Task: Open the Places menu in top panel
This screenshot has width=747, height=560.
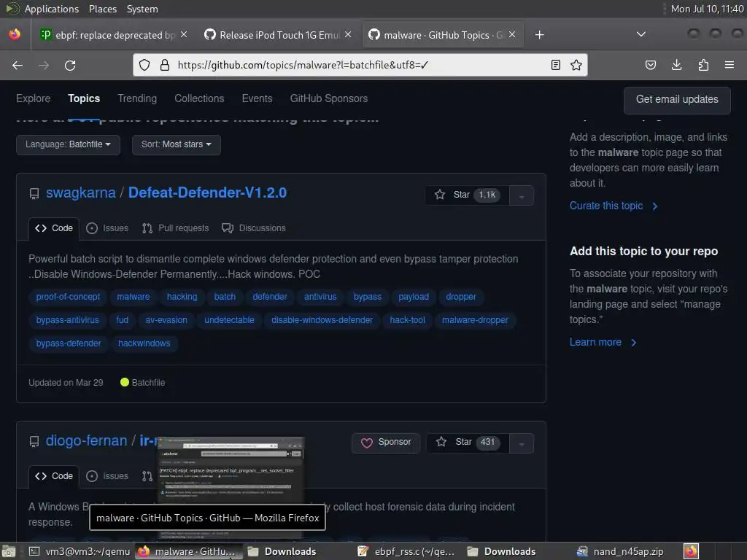Action: coord(102,9)
